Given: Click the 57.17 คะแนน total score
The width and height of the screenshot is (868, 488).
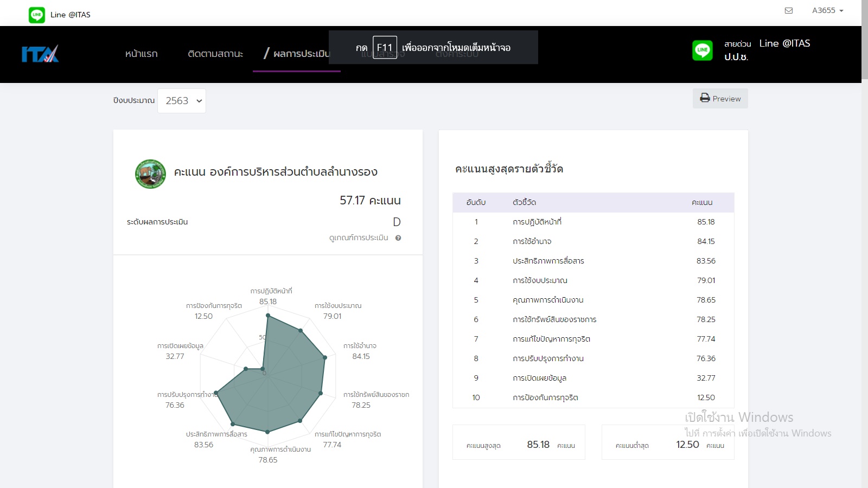Looking at the screenshot, I should [370, 200].
